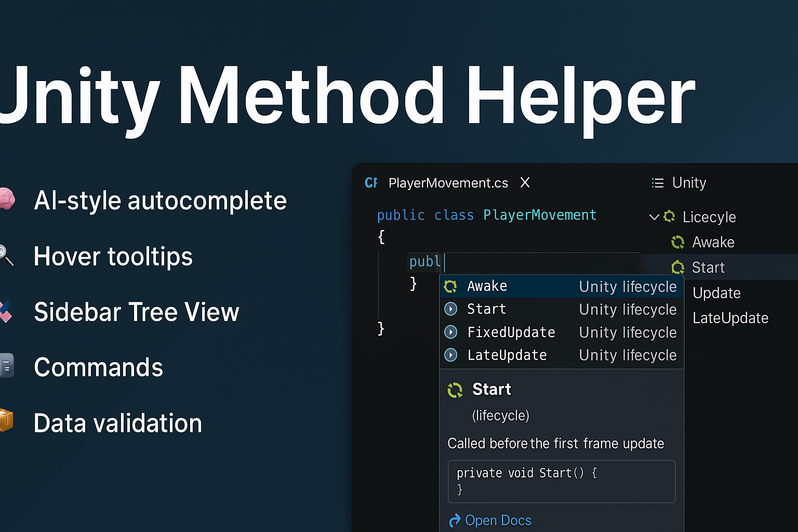Click the 'Data validation' feature text
This screenshot has width=798, height=532.
point(118,423)
